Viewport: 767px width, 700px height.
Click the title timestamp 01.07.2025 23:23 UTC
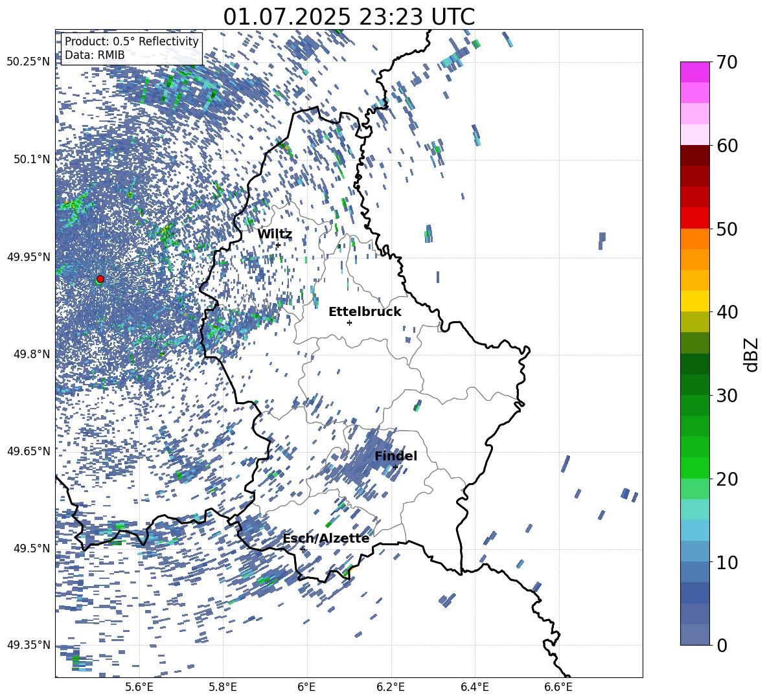(349, 17)
